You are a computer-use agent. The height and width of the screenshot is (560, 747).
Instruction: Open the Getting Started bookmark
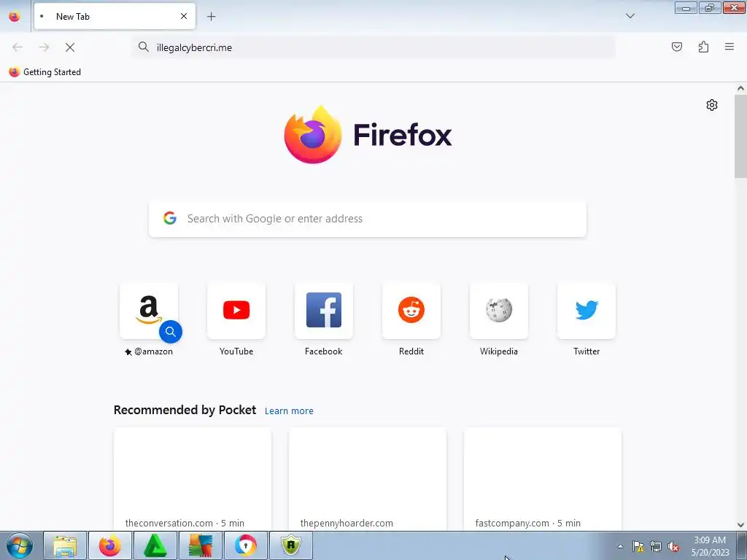(x=44, y=72)
